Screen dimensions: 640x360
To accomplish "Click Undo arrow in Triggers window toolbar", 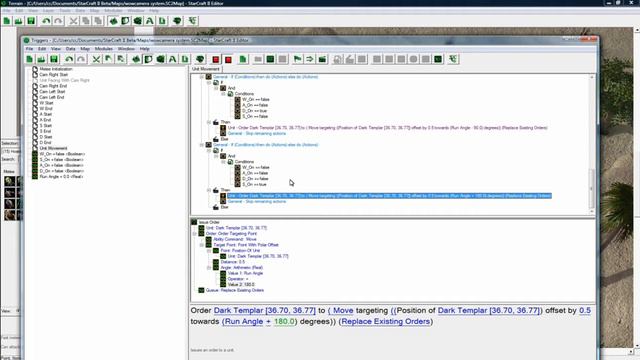I will pyautogui.click(x=69, y=60).
